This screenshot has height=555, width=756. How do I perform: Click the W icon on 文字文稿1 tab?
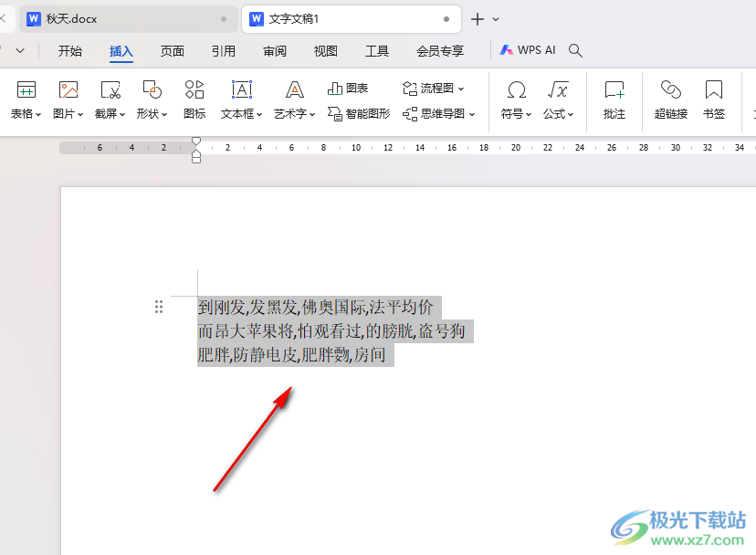[256, 19]
